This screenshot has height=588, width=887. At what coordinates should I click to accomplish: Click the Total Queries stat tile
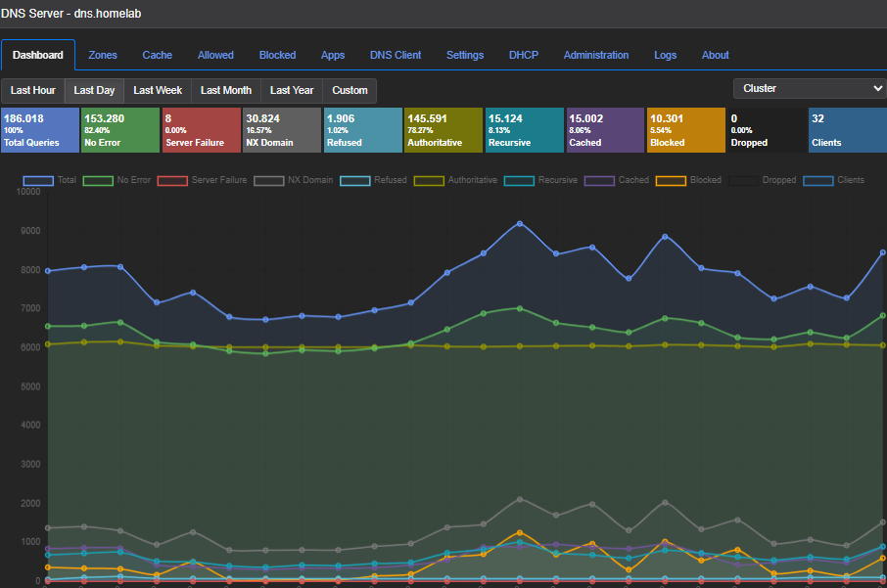click(40, 130)
